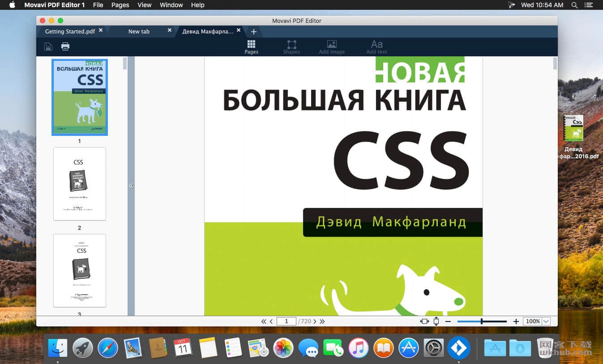Close the Getting Started.pdf tab
The width and height of the screenshot is (603, 364).
pyautogui.click(x=101, y=30)
